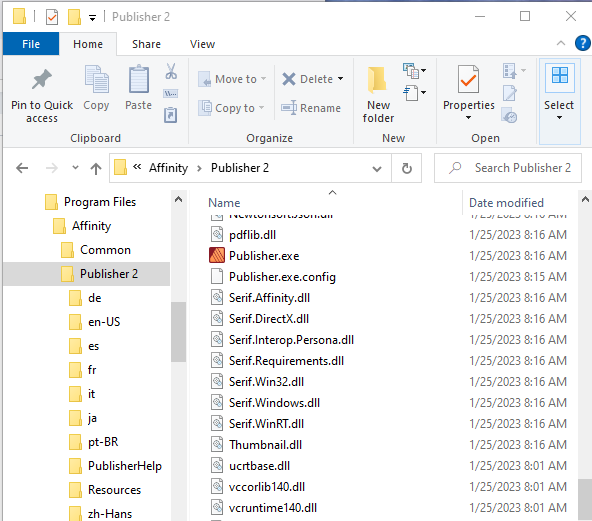
Task: Select the PublisherHelp folder in tree
Action: pos(116,466)
